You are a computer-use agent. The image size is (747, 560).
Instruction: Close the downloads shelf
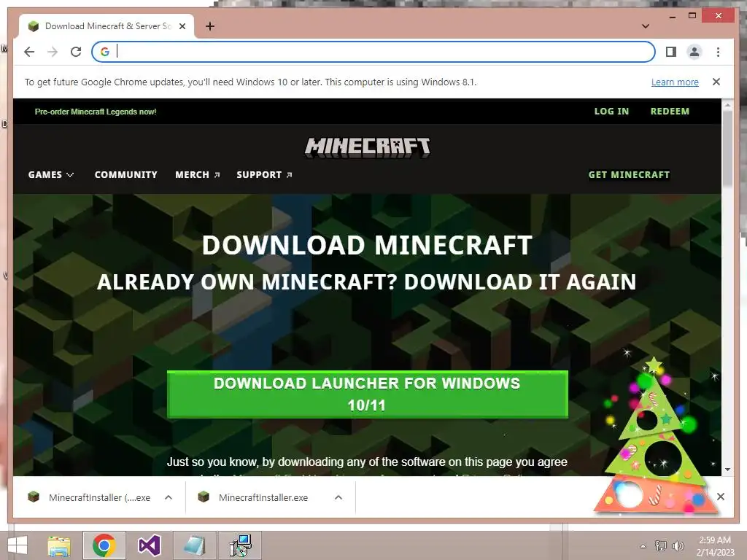coord(720,497)
